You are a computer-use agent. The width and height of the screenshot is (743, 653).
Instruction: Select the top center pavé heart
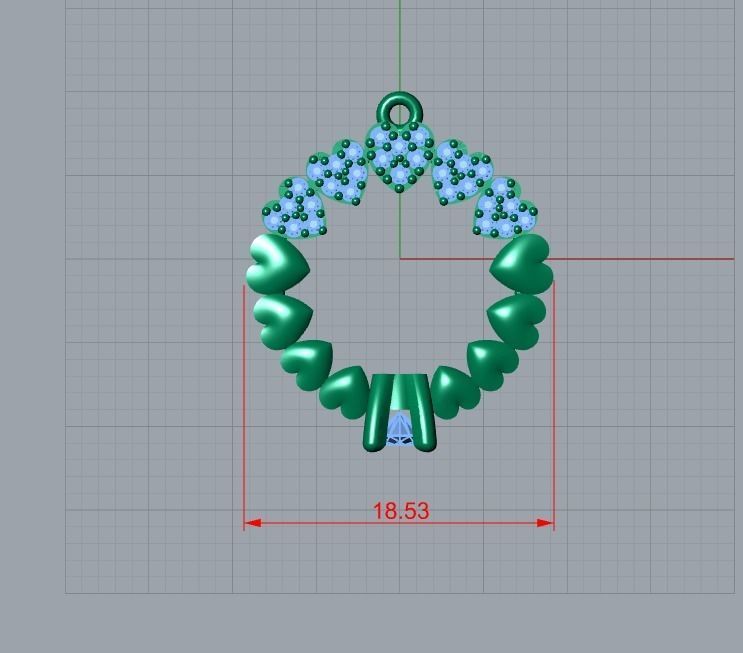click(x=399, y=157)
